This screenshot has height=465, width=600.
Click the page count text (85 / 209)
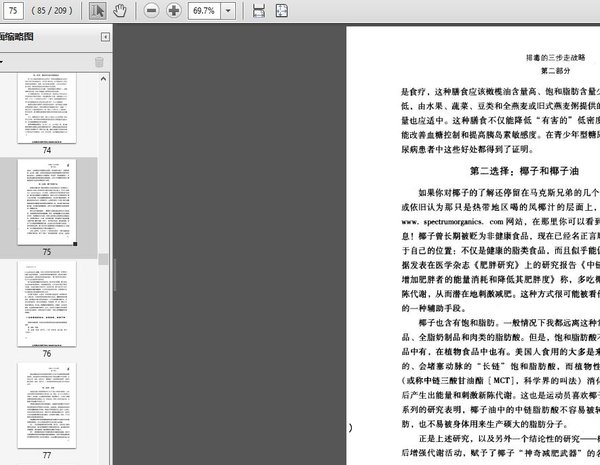(52, 11)
